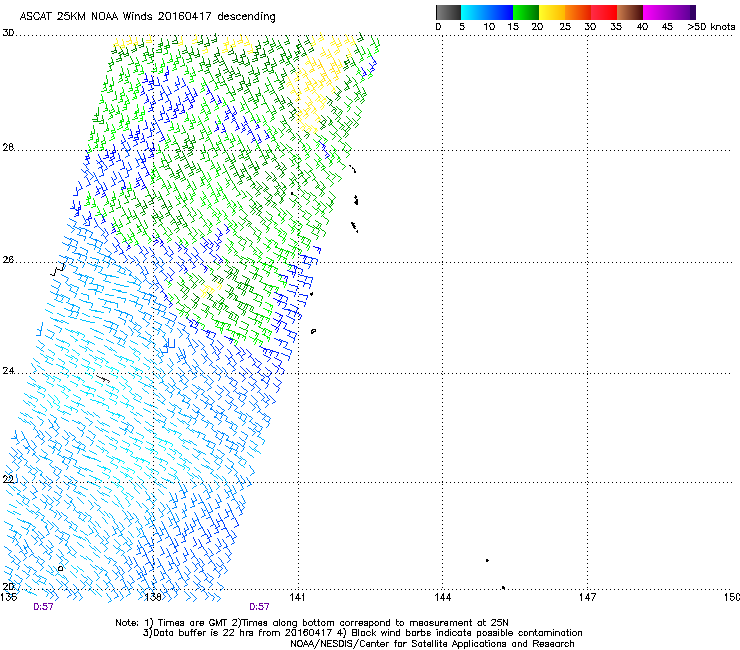This screenshot has height=650, width=740.
Task: Click the latitude axis label '28'
Action: coord(8,147)
